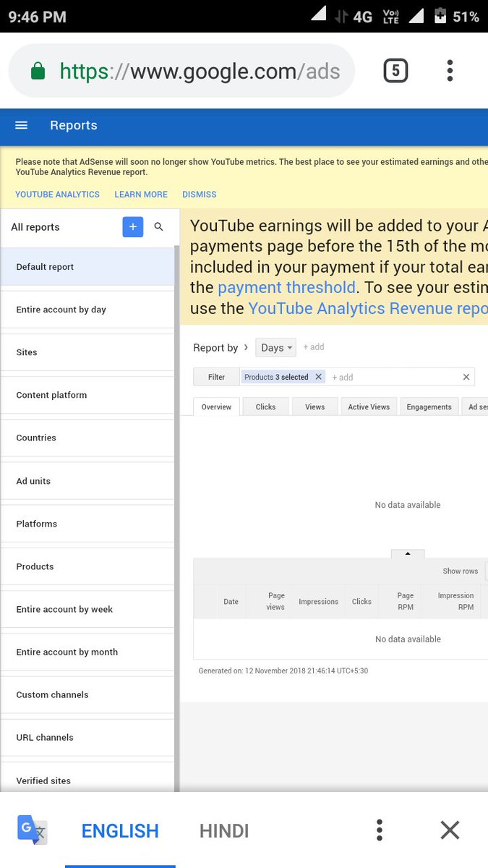Open the Sites report
488x868 pixels.
(87, 352)
